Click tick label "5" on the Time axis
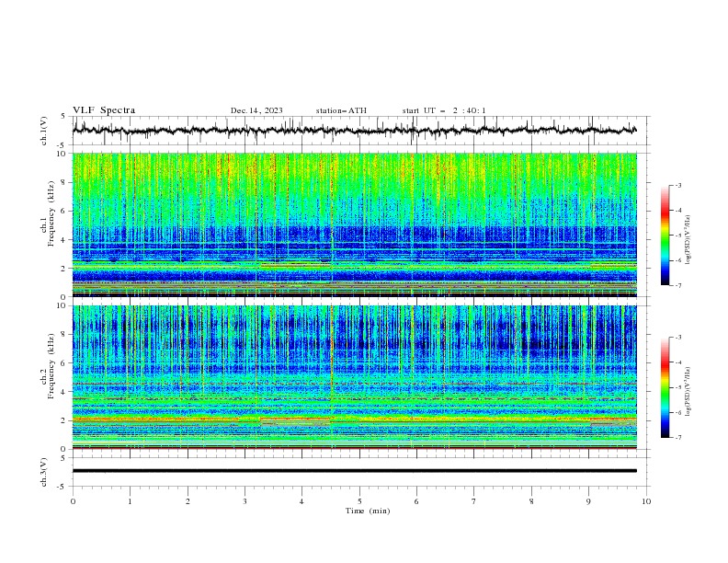This screenshot has height=563, width=728. tap(359, 501)
